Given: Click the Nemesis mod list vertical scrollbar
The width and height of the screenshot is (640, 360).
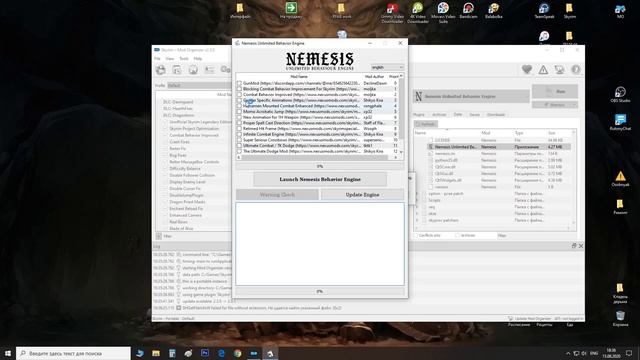Looking at the screenshot, I should click(401, 114).
